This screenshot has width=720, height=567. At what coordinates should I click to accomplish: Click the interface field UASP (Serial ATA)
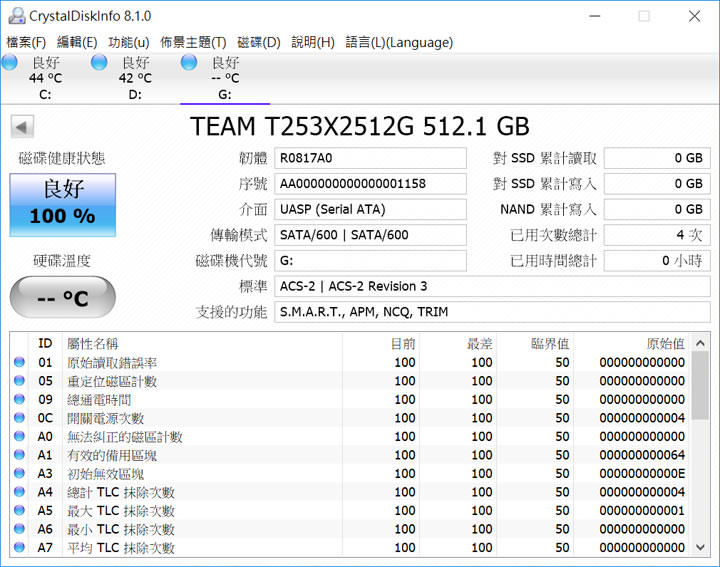pyautogui.click(x=370, y=209)
